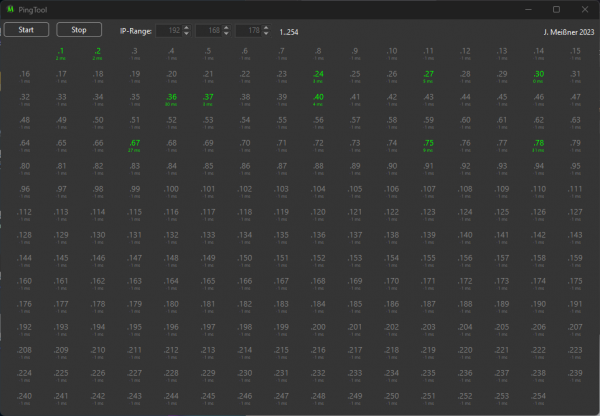The image size is (600, 416).
Task: Click the active host cell .36
Action: tap(172, 100)
